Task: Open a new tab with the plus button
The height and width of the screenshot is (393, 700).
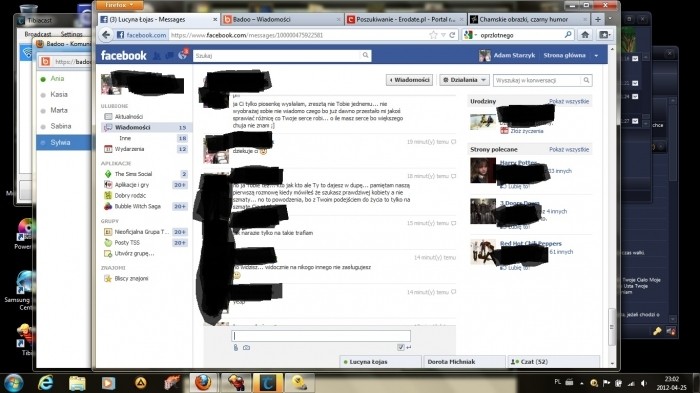Action: tap(598, 19)
